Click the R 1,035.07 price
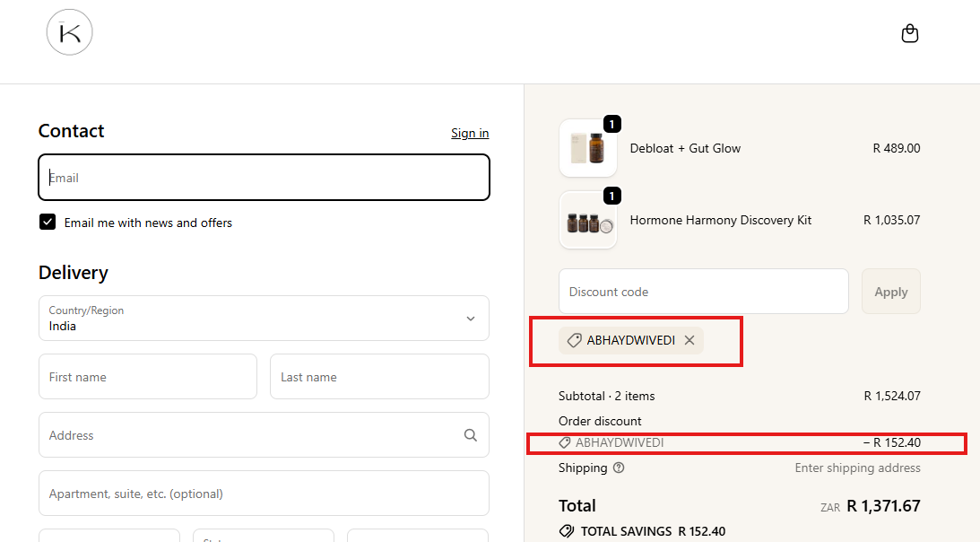 click(x=892, y=221)
